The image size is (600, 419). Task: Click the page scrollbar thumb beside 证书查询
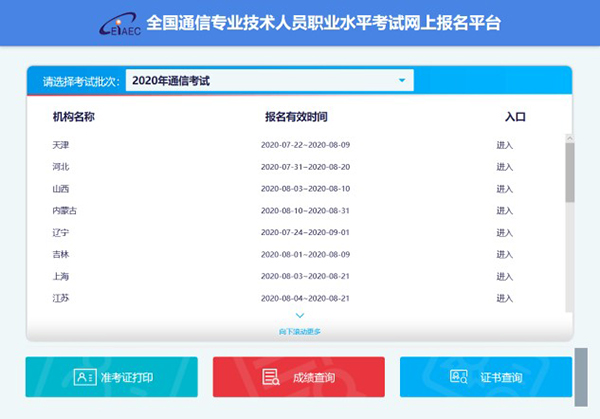pyautogui.click(x=581, y=377)
